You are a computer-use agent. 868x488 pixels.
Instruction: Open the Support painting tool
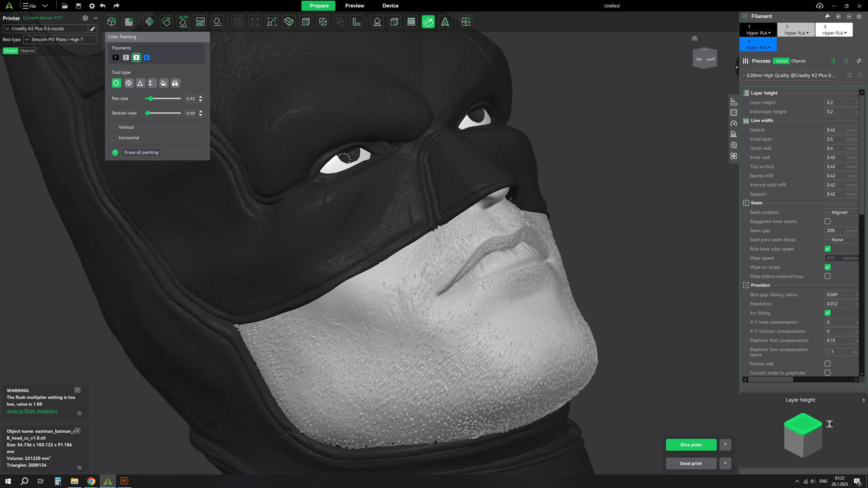[x=377, y=22]
